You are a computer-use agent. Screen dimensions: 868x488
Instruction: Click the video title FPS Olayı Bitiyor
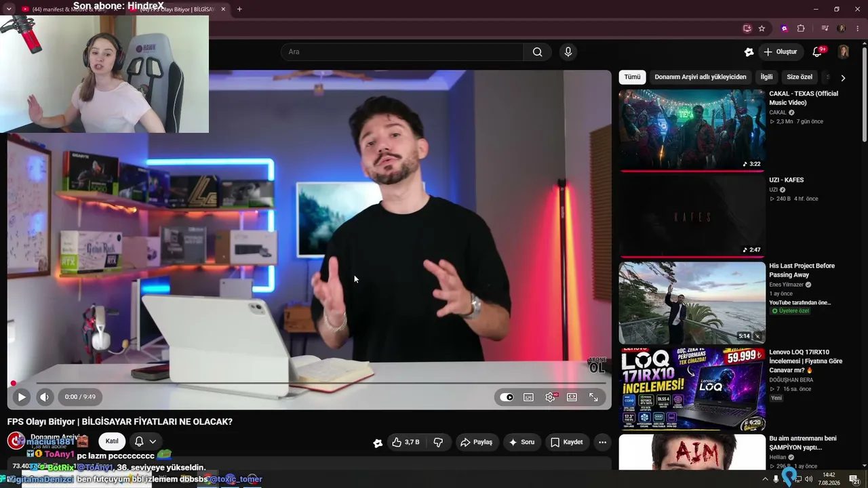point(120,422)
